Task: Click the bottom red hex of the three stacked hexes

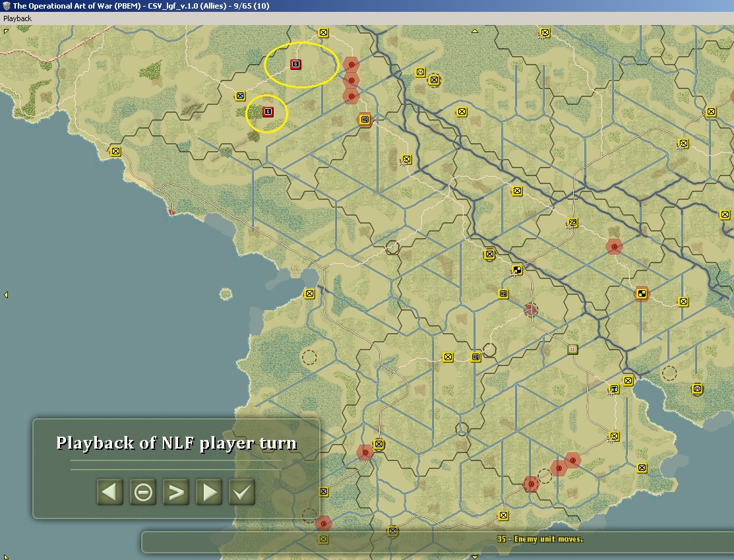Action: [x=351, y=96]
